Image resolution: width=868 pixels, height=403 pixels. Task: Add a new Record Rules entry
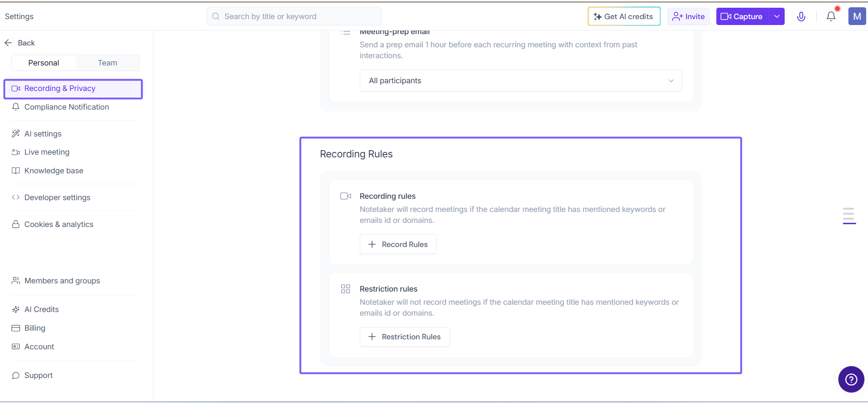click(398, 244)
